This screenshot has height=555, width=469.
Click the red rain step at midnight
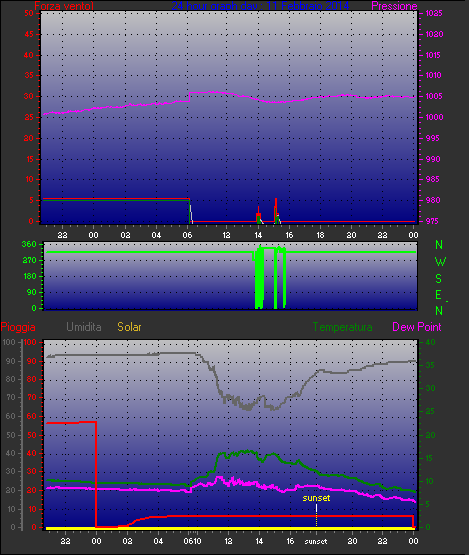96,474
